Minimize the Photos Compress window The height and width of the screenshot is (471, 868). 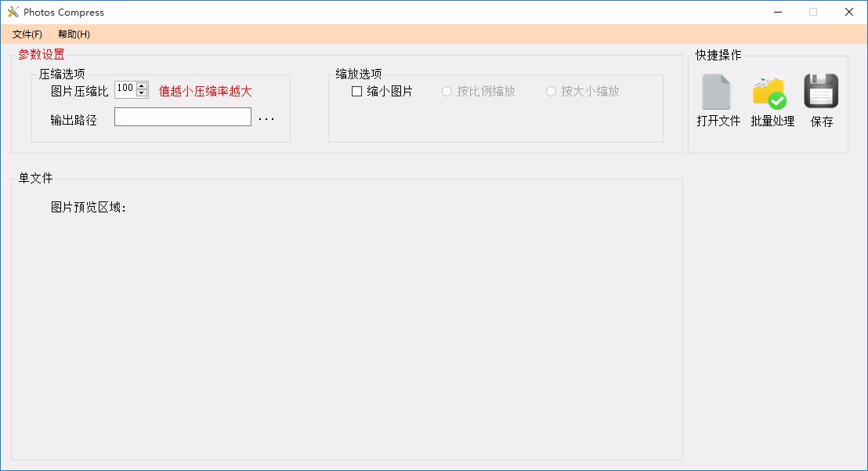[x=777, y=12]
